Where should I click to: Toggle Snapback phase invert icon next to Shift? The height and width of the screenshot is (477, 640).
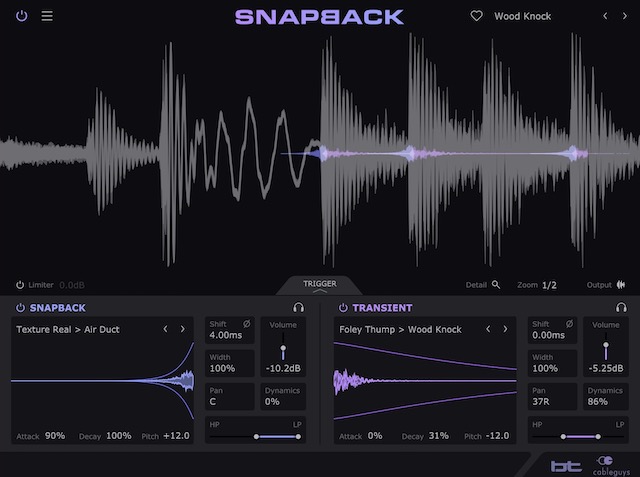click(247, 324)
